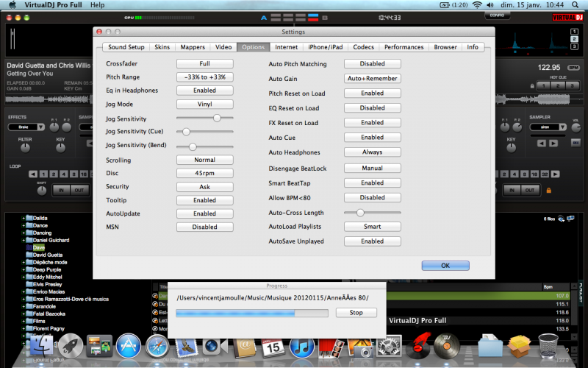
Task: Toggle the Auto Cue Enabled option
Action: pyautogui.click(x=372, y=138)
